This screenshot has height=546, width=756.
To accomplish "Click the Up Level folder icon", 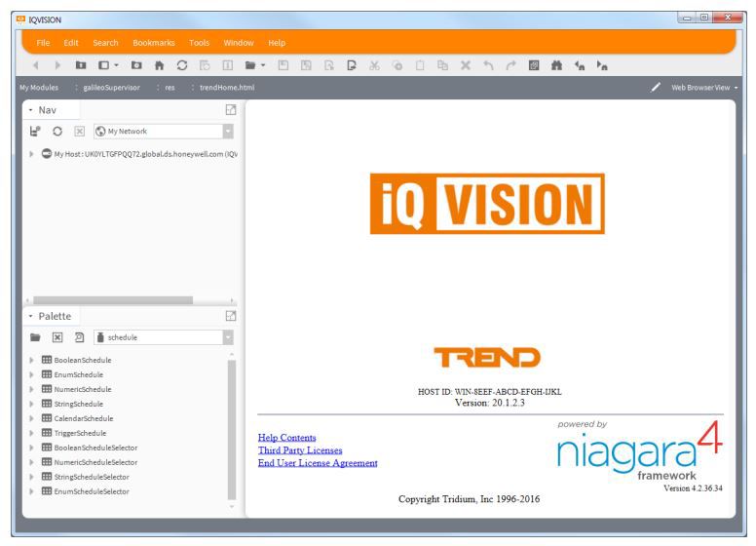I will pos(81,65).
